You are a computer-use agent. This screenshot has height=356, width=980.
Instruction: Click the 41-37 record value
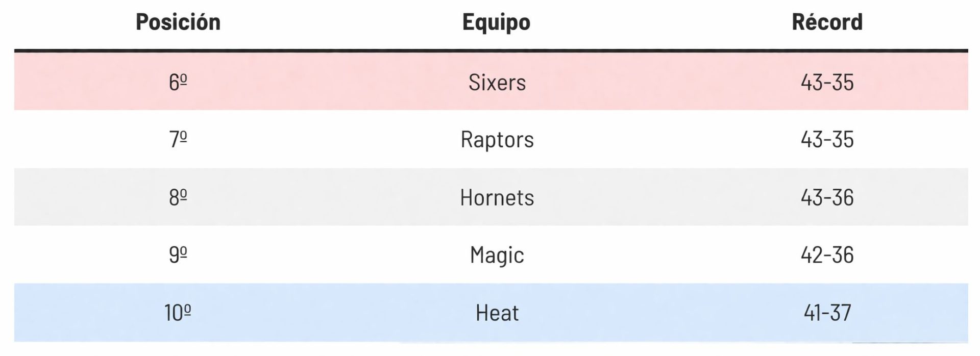coord(827,313)
